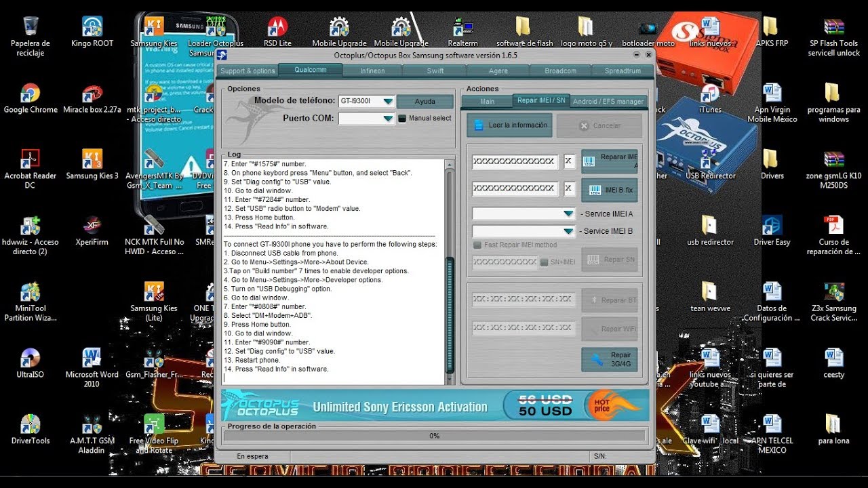Image resolution: width=868 pixels, height=488 pixels.
Task: Click the Log panel vertical scrollbar
Action: [x=448, y=271]
